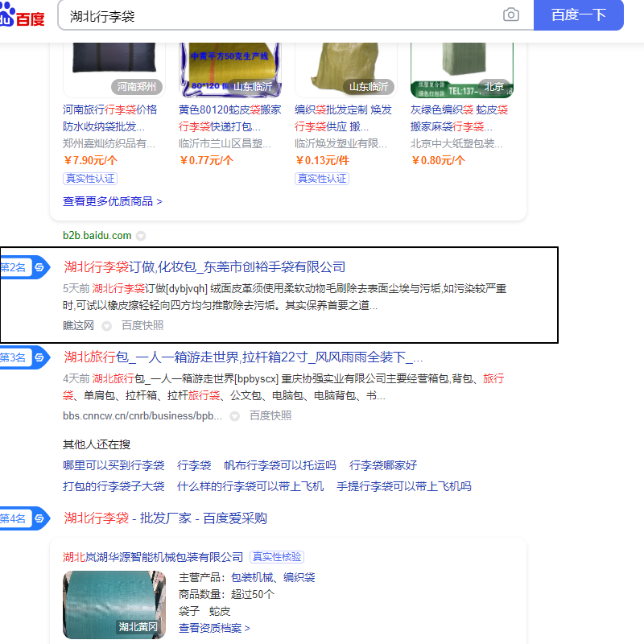Visit the b2b.baidu.com source link
Viewport: 644px width, 644px height.
click(x=97, y=235)
